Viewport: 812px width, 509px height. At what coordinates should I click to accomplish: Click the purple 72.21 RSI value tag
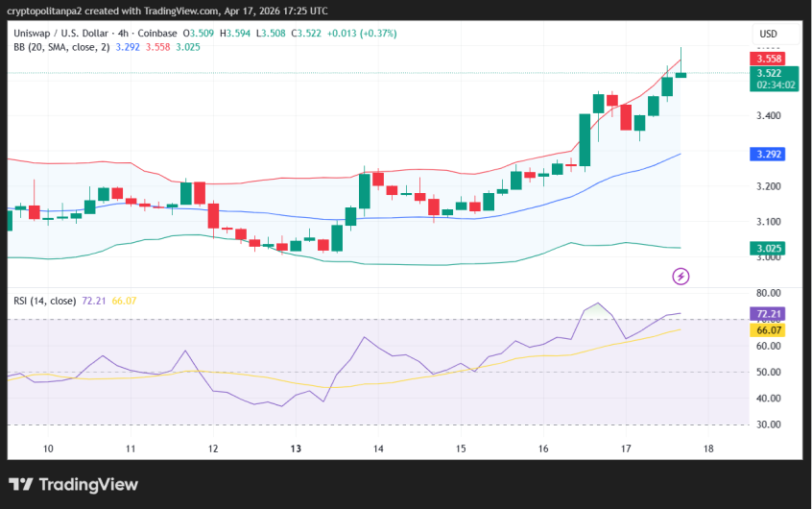pyautogui.click(x=768, y=314)
